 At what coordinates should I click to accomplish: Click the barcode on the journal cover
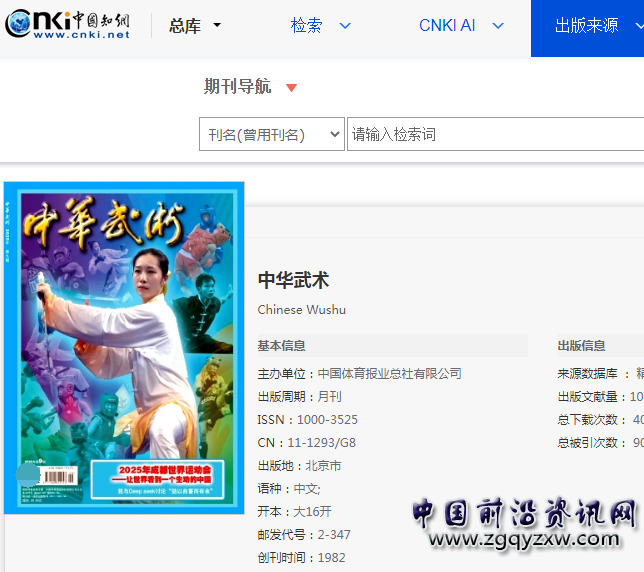pos(59,479)
